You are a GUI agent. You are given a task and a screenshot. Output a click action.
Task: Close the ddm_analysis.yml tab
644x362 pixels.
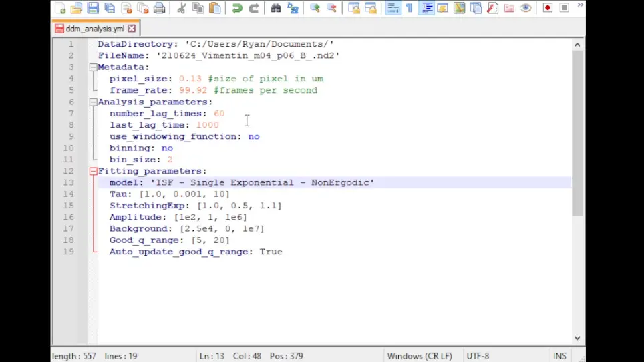(132, 29)
